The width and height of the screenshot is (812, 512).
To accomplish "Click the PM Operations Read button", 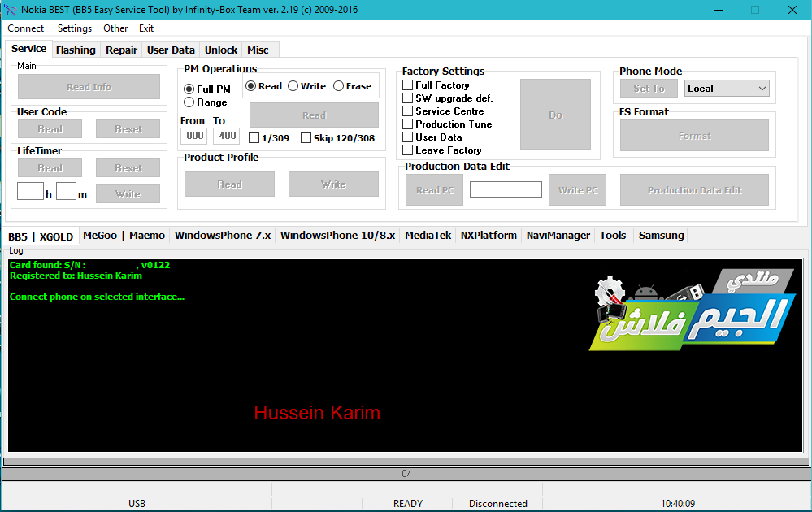I will pyautogui.click(x=314, y=115).
